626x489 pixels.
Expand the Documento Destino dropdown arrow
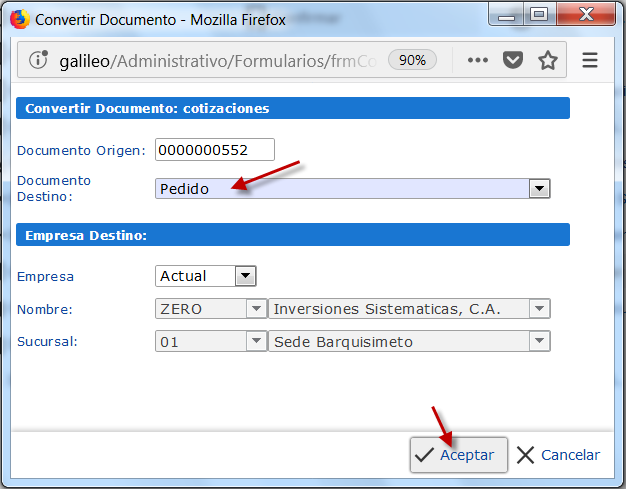(539, 188)
